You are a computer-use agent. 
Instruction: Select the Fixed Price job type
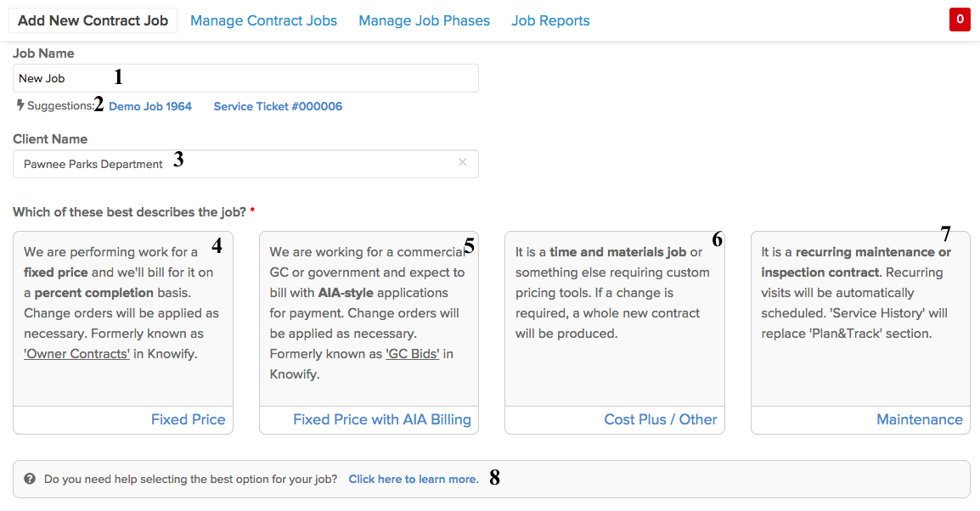point(189,420)
